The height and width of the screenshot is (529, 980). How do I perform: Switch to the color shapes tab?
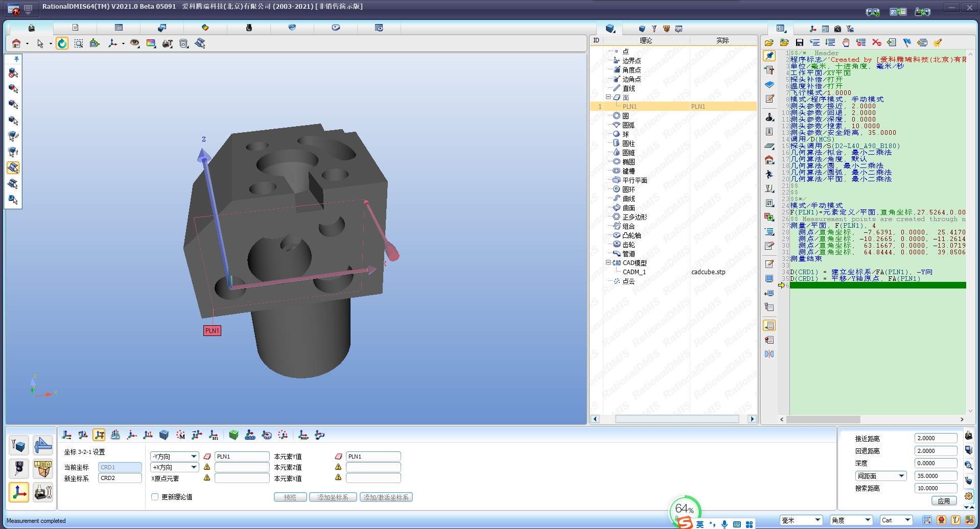(x=205, y=28)
